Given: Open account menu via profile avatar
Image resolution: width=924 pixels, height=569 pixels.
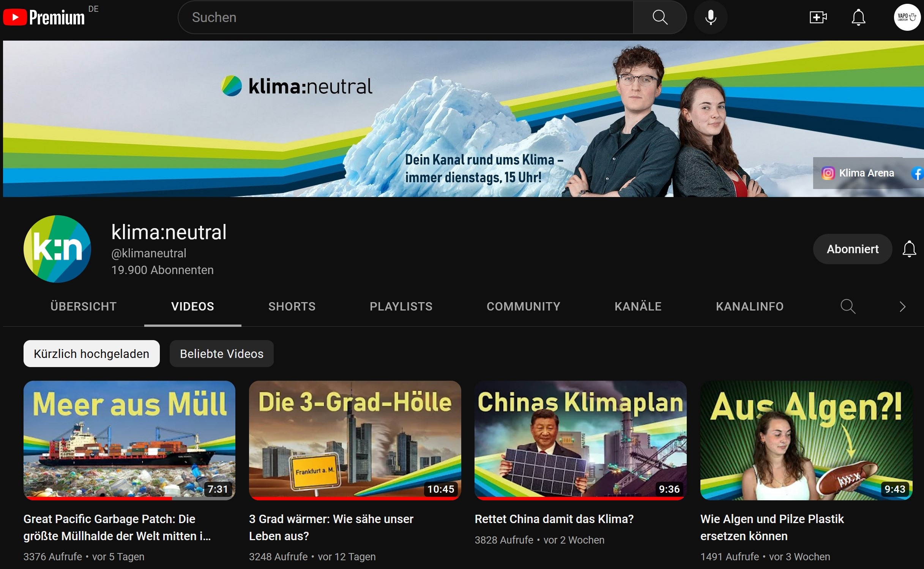Looking at the screenshot, I should (x=907, y=17).
